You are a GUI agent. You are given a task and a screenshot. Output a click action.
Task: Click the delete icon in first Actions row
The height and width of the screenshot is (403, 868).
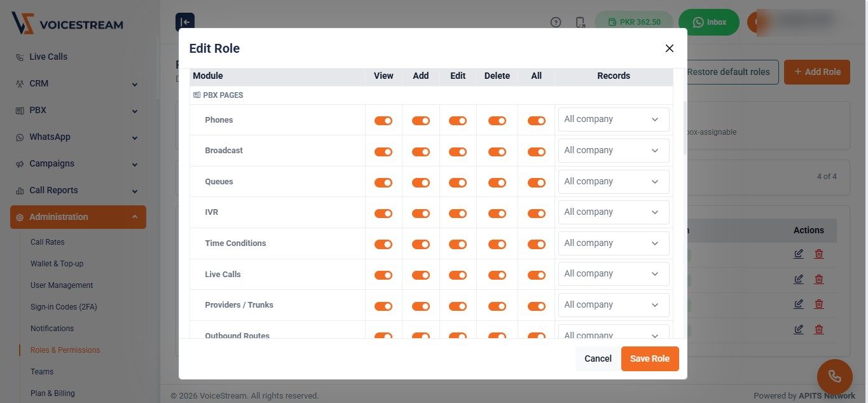819,254
